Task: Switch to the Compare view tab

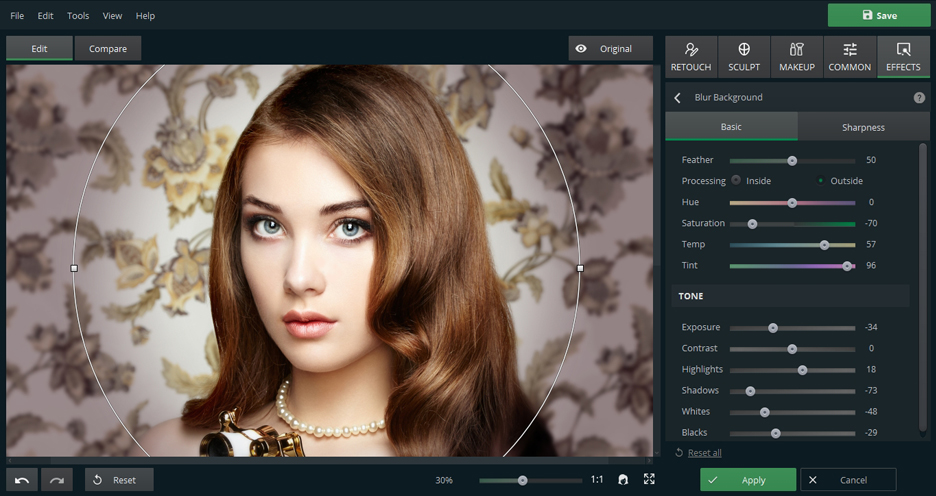Action: (108, 48)
